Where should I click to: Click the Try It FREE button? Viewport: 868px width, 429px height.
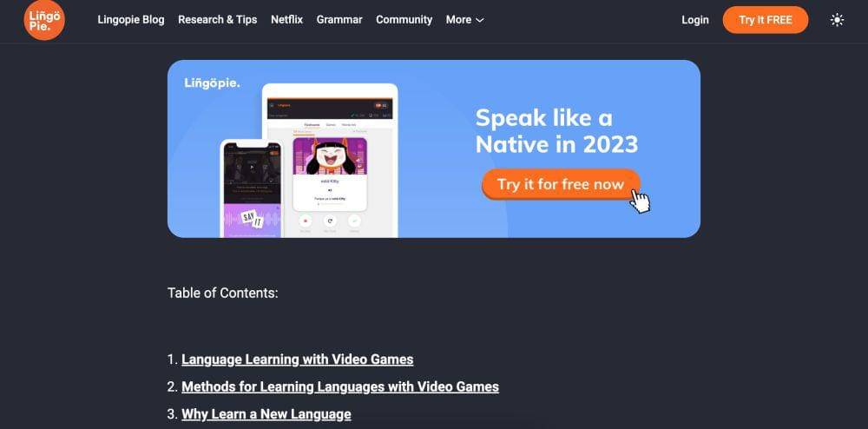pyautogui.click(x=765, y=20)
